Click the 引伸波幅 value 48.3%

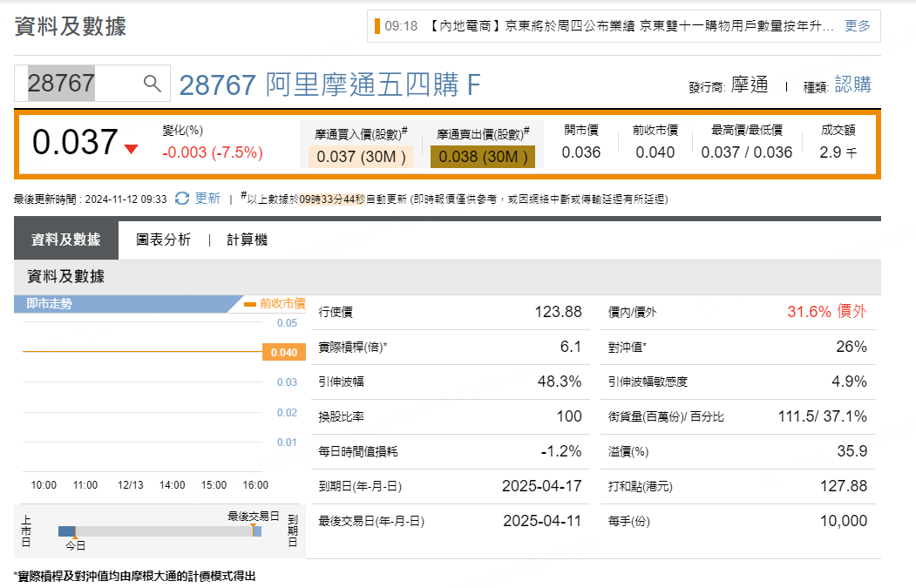pyautogui.click(x=560, y=382)
